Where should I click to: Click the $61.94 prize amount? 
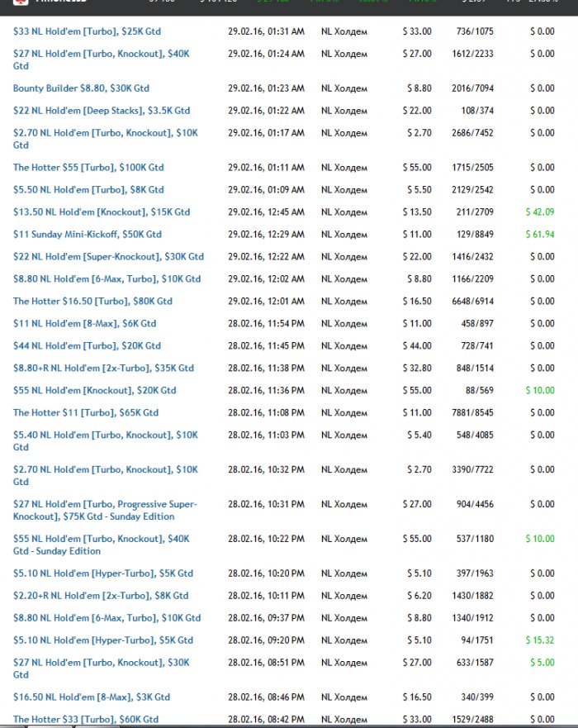coord(539,235)
